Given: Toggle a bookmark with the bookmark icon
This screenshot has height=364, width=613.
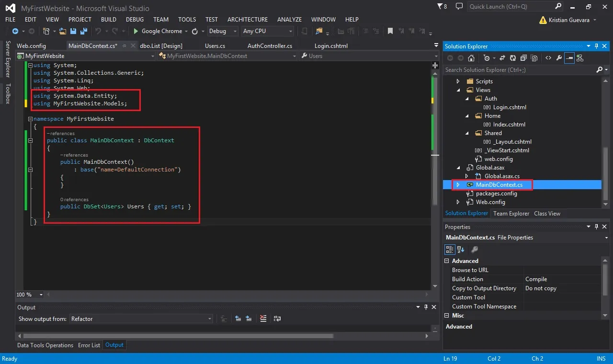Looking at the screenshot, I should 390,31.
